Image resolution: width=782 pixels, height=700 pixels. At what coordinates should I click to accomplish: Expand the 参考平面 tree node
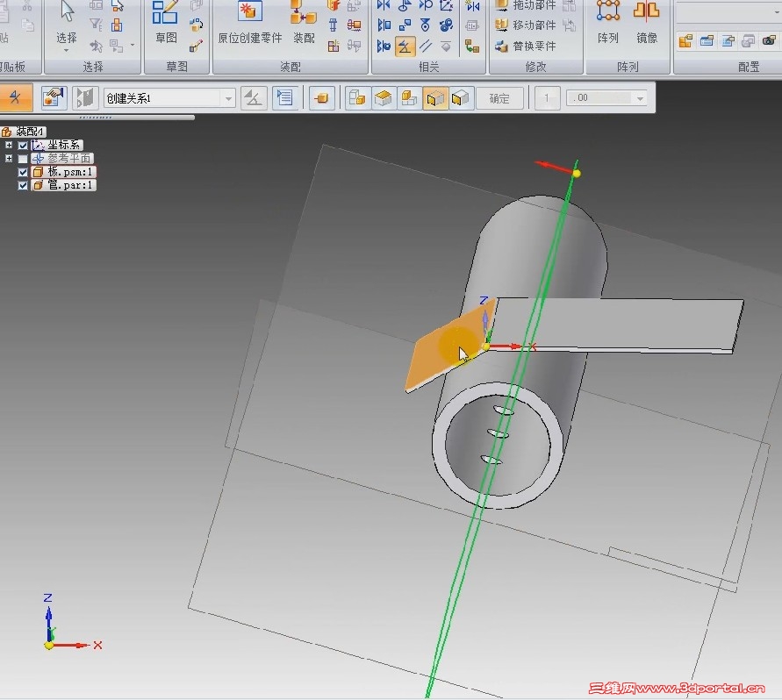tap(9, 159)
